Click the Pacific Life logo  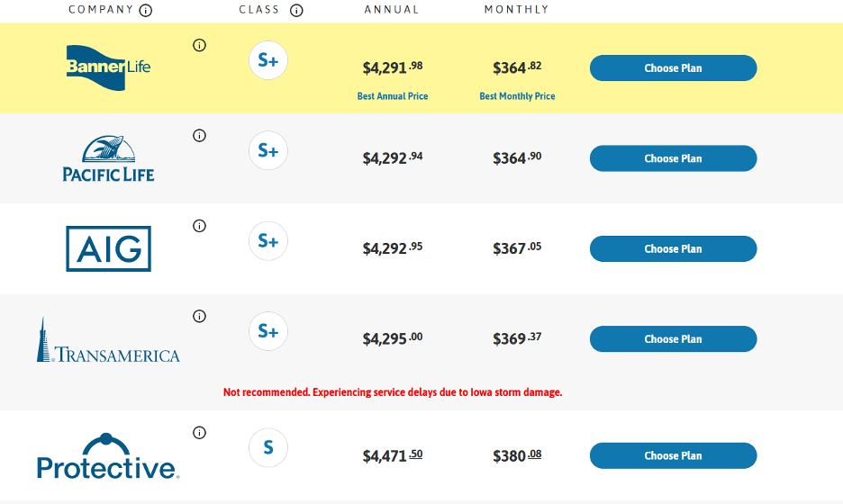point(108,158)
